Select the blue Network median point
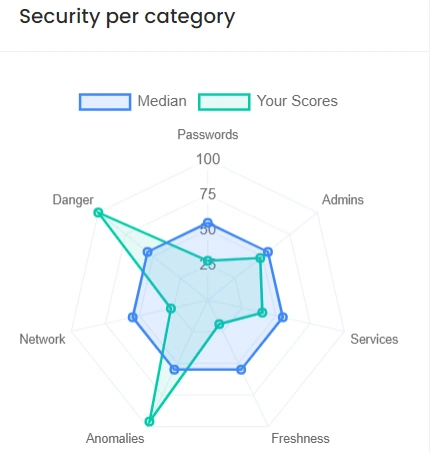Image resolution: width=430 pixels, height=453 pixels. (x=133, y=317)
